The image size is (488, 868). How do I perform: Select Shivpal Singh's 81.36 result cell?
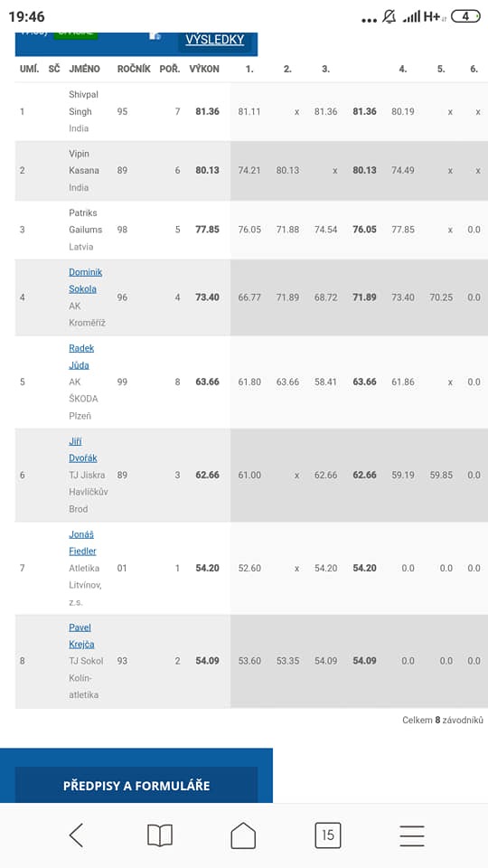click(208, 111)
